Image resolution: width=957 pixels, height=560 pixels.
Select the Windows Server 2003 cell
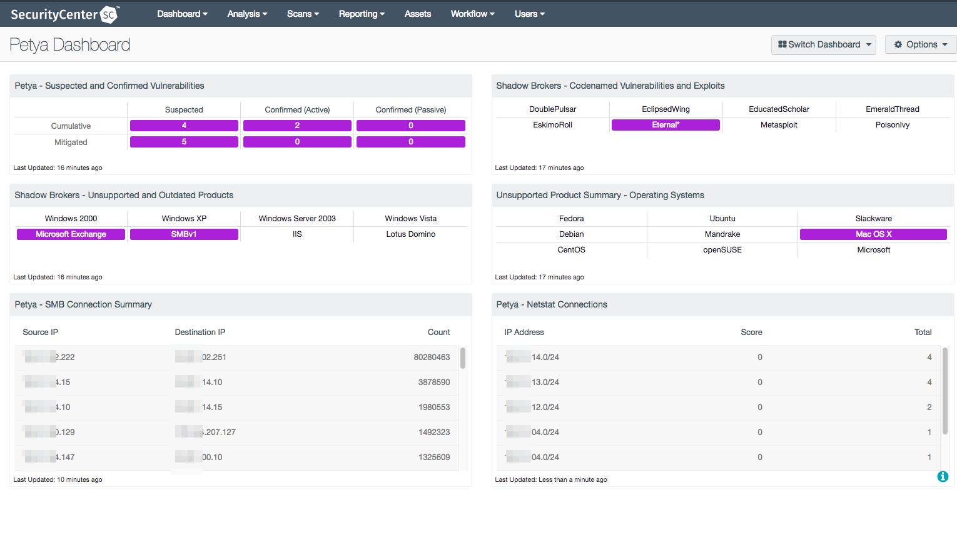[x=297, y=219]
